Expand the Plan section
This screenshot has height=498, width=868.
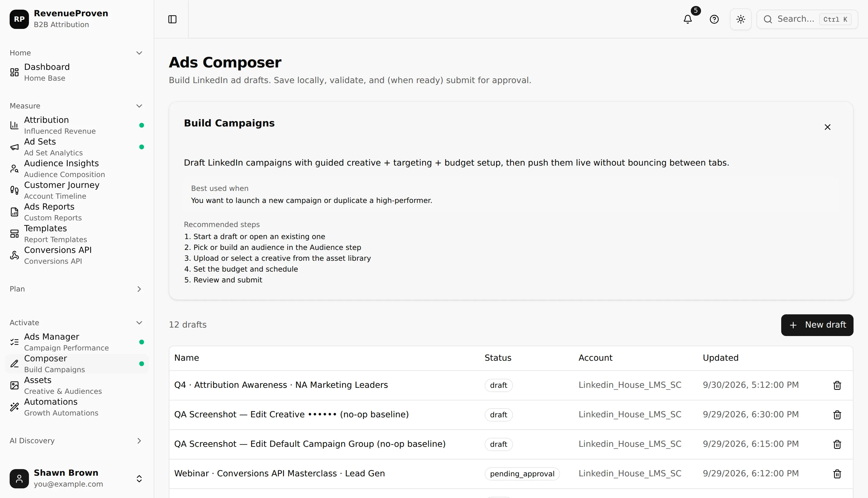pos(139,289)
